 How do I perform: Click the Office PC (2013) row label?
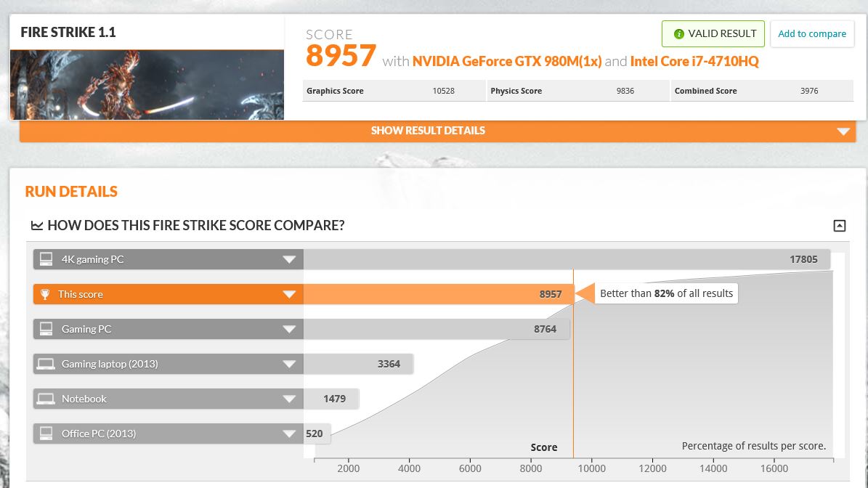tap(99, 434)
